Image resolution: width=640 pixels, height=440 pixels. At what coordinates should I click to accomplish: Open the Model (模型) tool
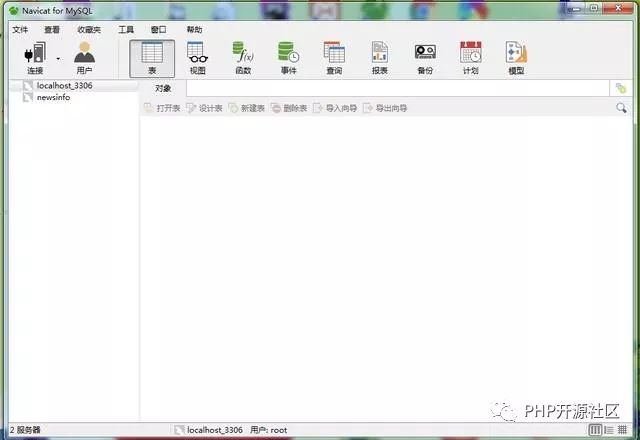pos(516,58)
